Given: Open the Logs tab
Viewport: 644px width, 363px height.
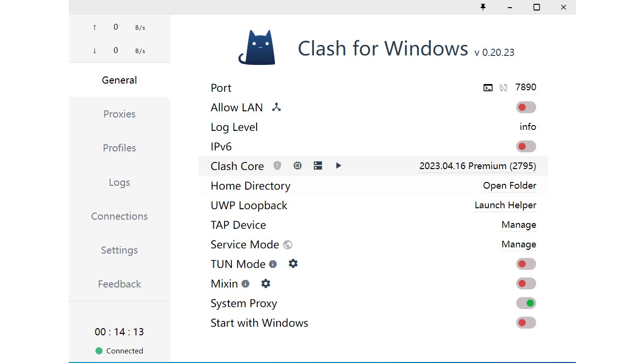Looking at the screenshot, I should click(x=119, y=182).
